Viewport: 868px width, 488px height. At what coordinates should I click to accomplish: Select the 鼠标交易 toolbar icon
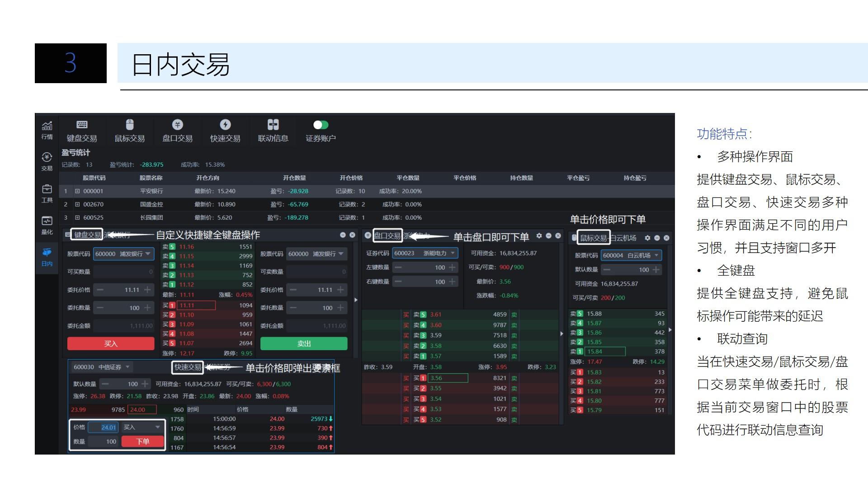point(130,130)
